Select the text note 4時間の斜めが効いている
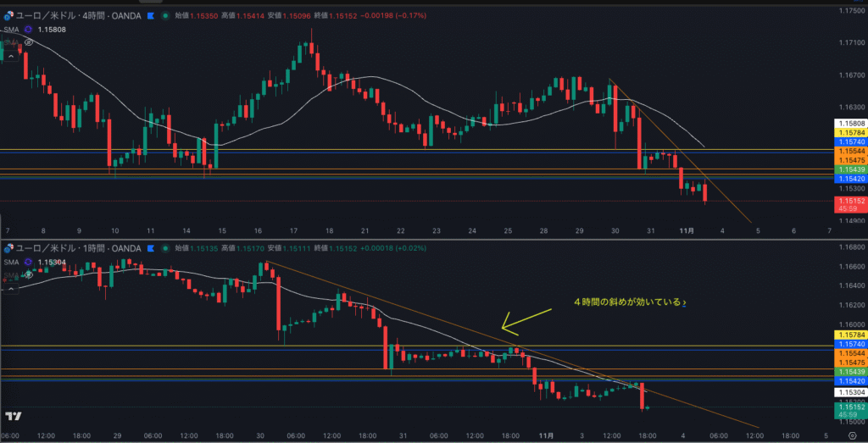The width and height of the screenshot is (868, 443). pos(630,302)
